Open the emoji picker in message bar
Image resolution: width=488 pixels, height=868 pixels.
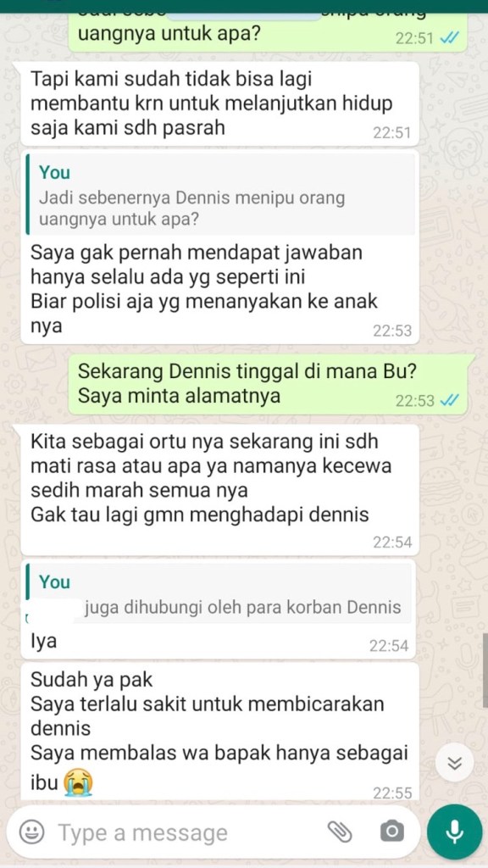point(31,832)
